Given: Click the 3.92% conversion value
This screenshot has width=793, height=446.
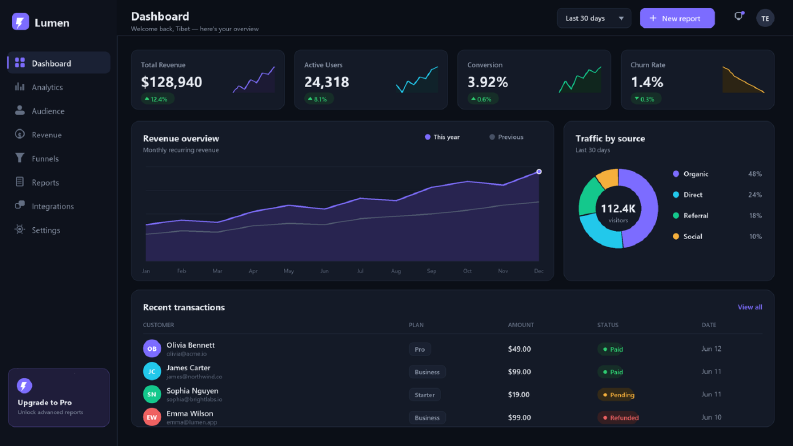Looking at the screenshot, I should tap(488, 82).
